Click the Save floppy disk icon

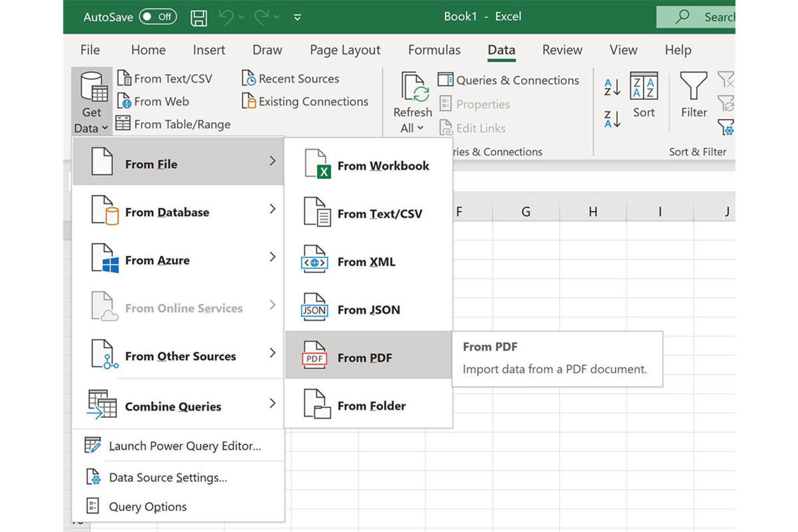coord(199,18)
